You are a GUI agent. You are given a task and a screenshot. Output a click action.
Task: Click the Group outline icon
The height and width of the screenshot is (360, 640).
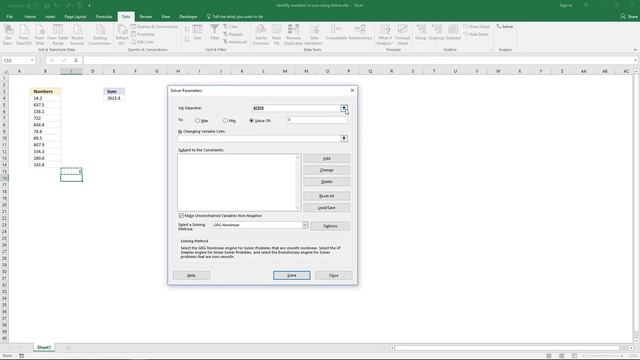421,33
